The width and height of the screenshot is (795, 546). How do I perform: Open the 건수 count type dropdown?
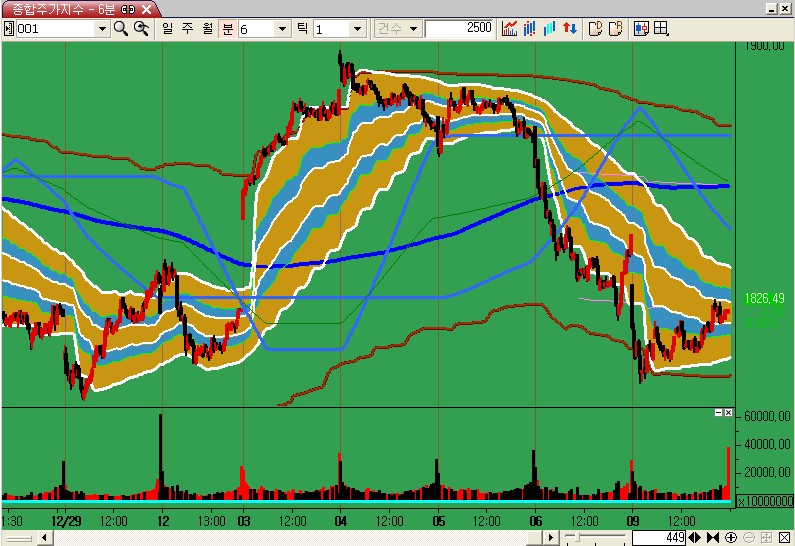415,29
